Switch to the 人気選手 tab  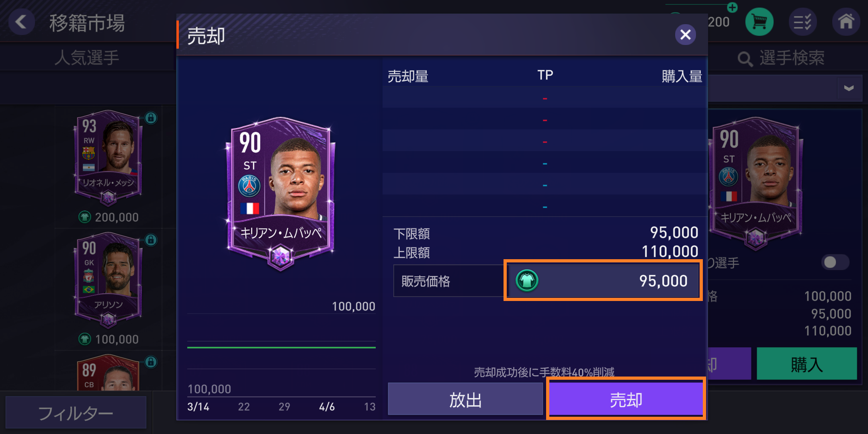coord(87,58)
